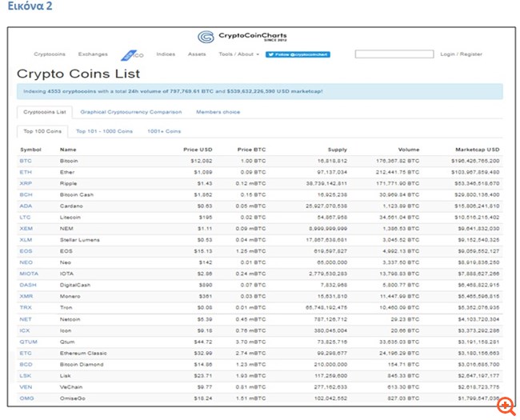Expand the Tools / About dropdown
This screenshot has height=420, width=520.
238,54
